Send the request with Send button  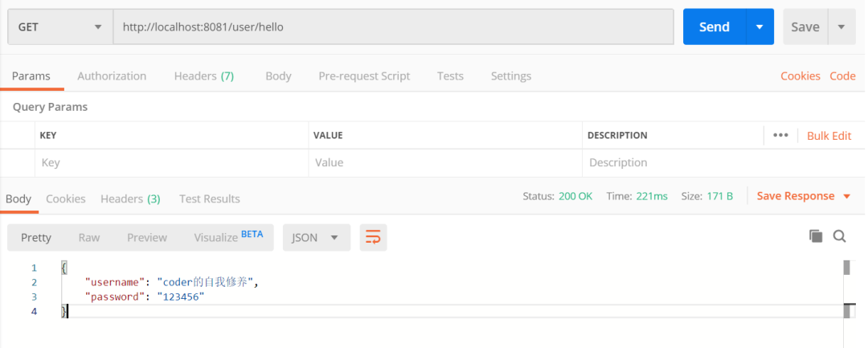coord(714,27)
